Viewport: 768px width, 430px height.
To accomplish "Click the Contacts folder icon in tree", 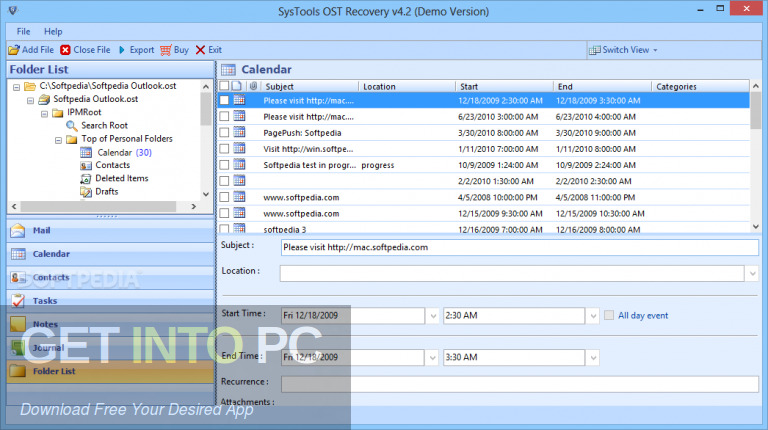I will pyautogui.click(x=86, y=166).
